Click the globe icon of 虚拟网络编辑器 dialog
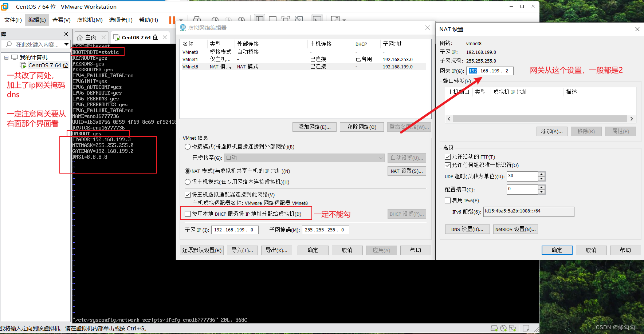 tap(183, 28)
